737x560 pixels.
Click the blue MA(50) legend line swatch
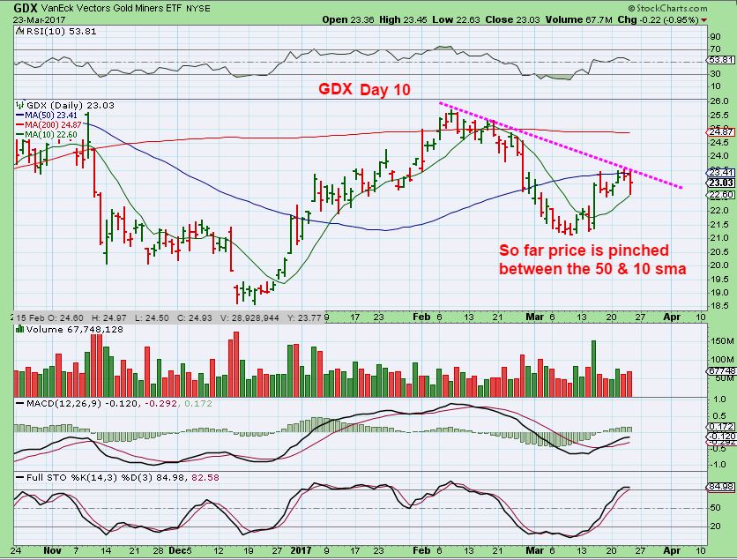20,116
